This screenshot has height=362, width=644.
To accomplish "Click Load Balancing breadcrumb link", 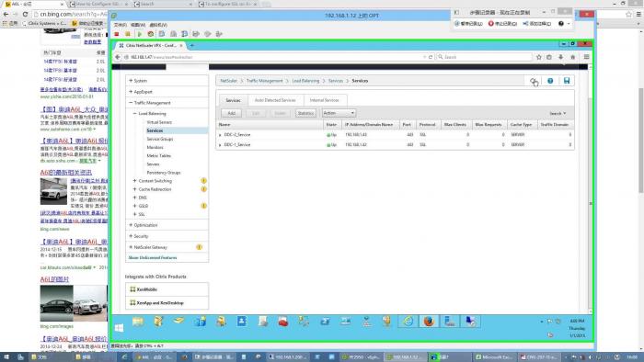I will click(x=305, y=81).
